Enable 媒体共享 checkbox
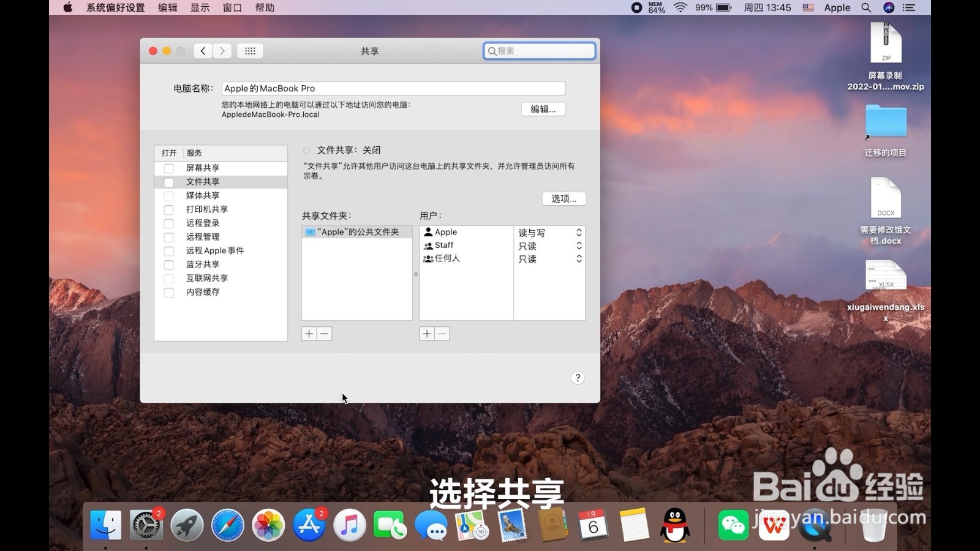 [x=168, y=196]
